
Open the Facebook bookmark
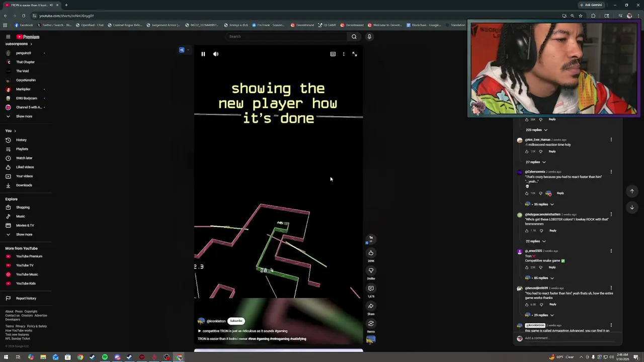24,25
